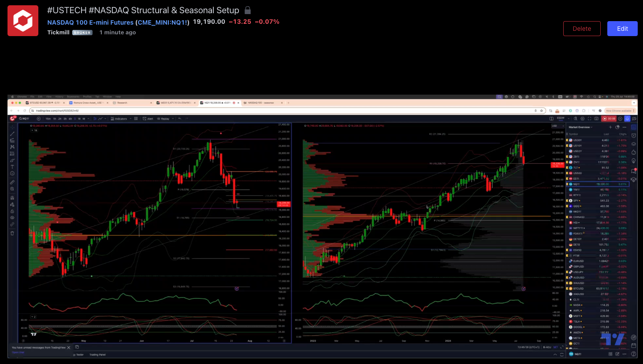Expand the Replay dropdown chevron
The height and width of the screenshot is (364, 643).
173,118
